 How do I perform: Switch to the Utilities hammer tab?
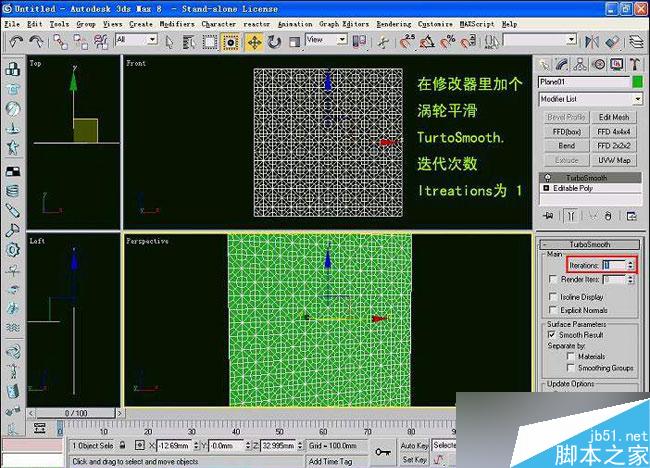tap(634, 64)
